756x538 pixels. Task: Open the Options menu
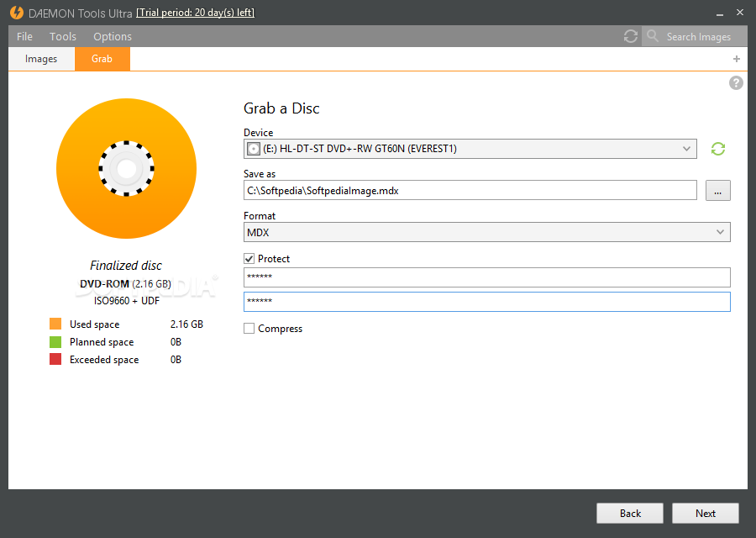(113, 37)
